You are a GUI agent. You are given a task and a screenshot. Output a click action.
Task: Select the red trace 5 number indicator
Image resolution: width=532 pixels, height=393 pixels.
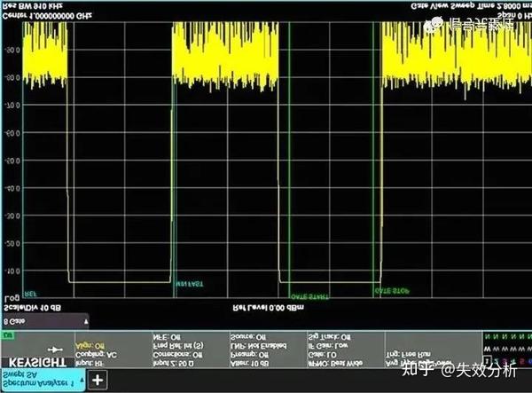pyautogui.click(x=521, y=361)
